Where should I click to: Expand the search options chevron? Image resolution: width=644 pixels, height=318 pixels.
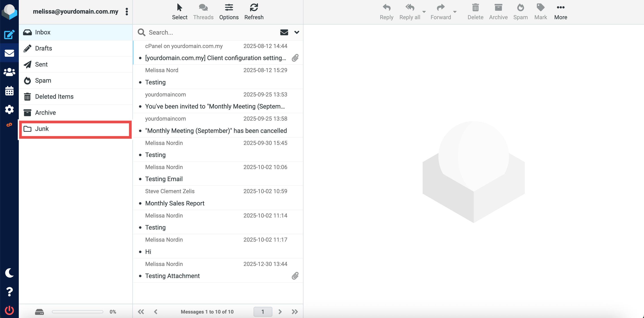pyautogui.click(x=297, y=32)
